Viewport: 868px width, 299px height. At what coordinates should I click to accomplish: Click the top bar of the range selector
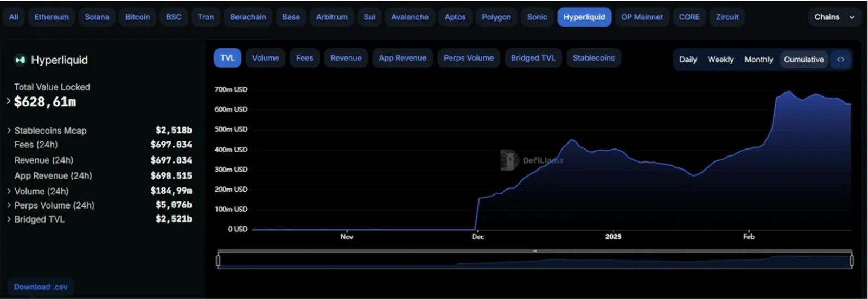[x=535, y=251]
